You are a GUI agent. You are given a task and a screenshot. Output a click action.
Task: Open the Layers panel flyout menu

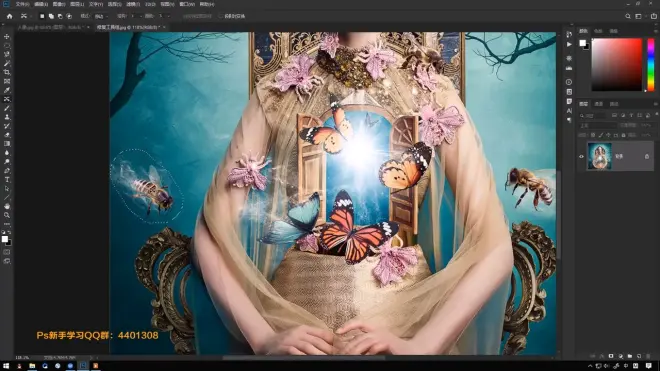[x=655, y=104]
